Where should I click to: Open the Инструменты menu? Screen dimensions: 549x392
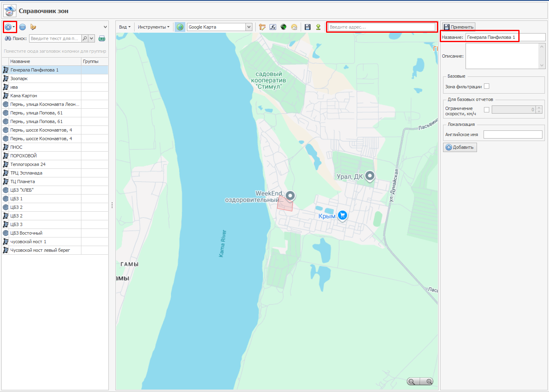153,27
